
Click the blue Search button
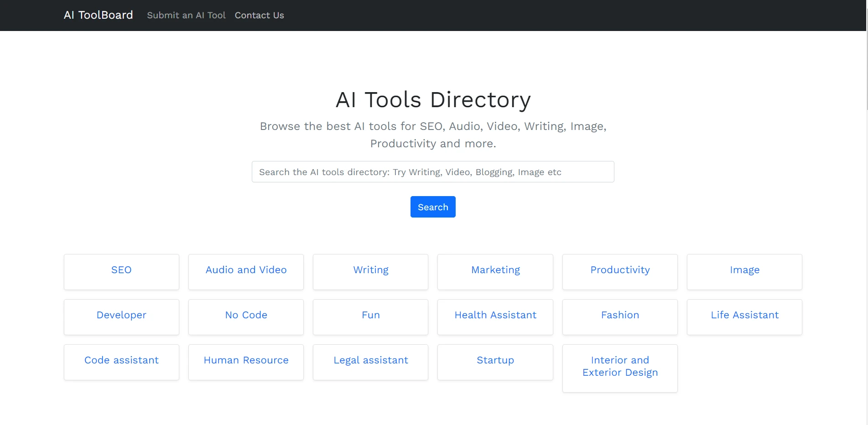(433, 207)
